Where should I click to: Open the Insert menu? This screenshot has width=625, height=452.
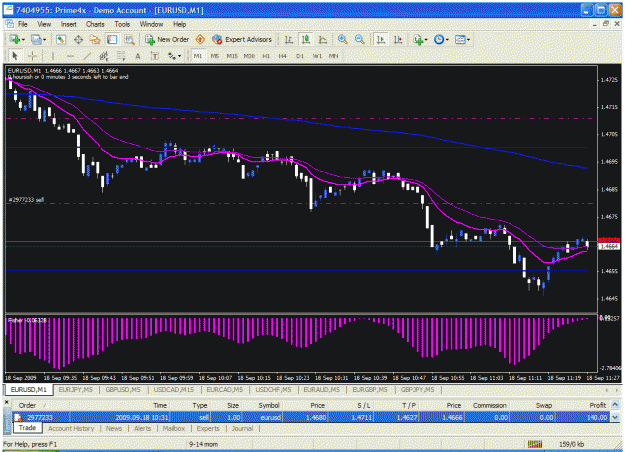pyautogui.click(x=69, y=24)
